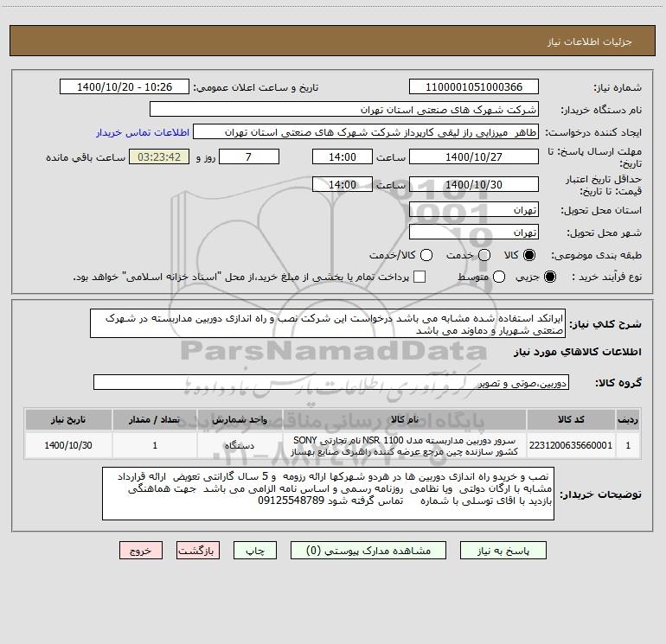Select the خدمت radio button
Viewport: 666px width, 644px height.
pos(484,255)
